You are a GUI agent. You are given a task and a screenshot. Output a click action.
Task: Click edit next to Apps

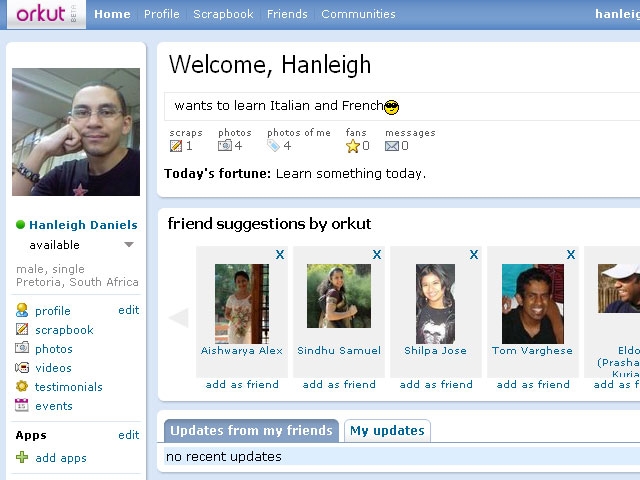[x=129, y=435]
